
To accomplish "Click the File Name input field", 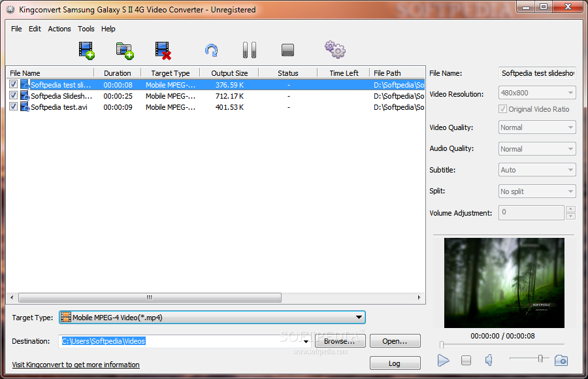I will [x=537, y=73].
